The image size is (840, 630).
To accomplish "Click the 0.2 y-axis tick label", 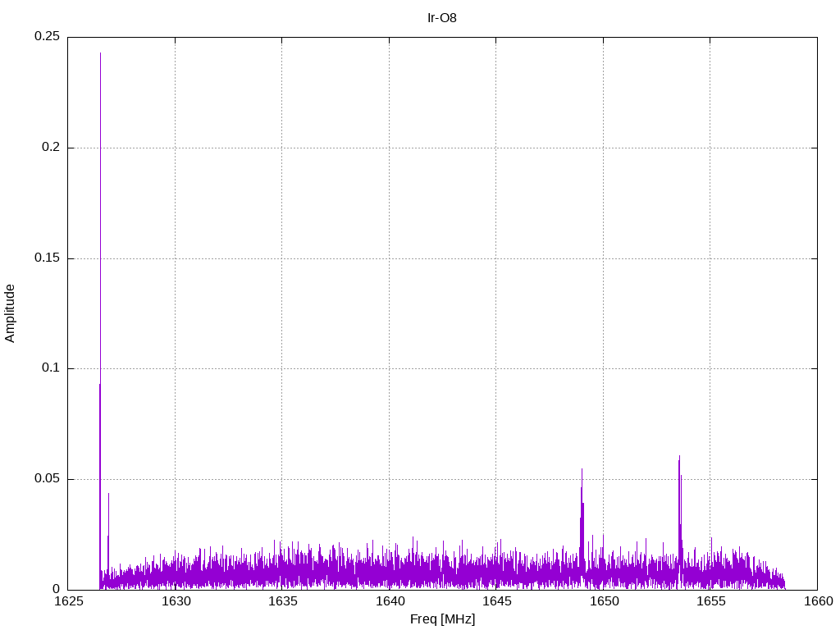I will tap(49, 148).
